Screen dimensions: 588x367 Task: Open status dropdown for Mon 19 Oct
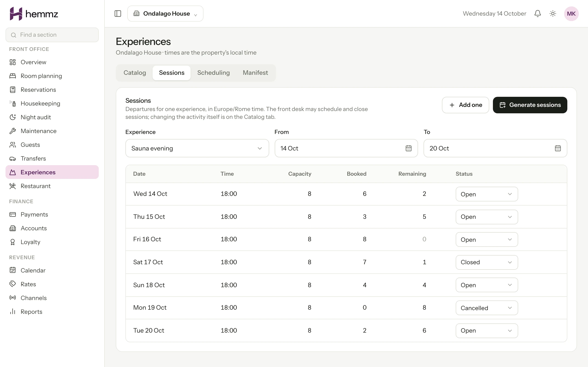pyautogui.click(x=487, y=308)
